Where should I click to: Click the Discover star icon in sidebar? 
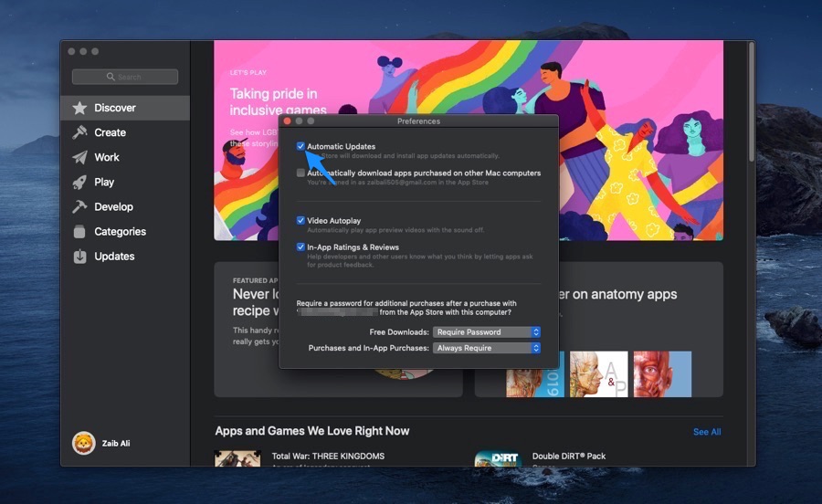tap(79, 108)
